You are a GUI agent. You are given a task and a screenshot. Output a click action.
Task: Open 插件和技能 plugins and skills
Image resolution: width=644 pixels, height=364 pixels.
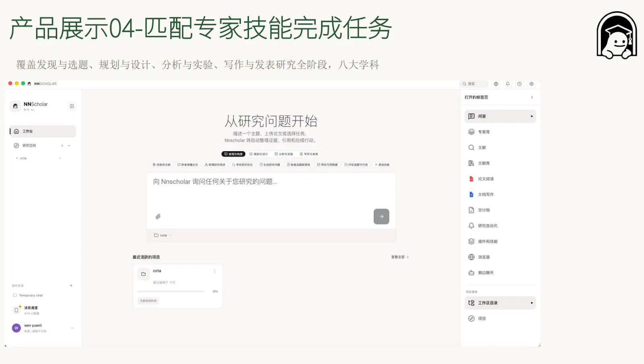coord(500,241)
